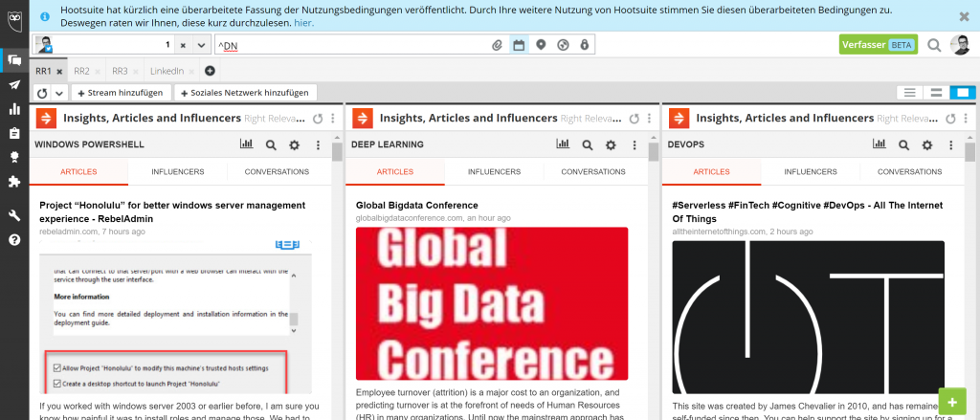Click the Deep Learning stream scrollbar thumb

pos(654,152)
